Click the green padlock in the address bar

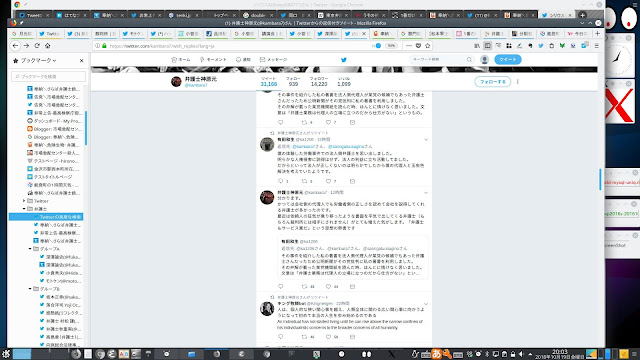coord(104,46)
